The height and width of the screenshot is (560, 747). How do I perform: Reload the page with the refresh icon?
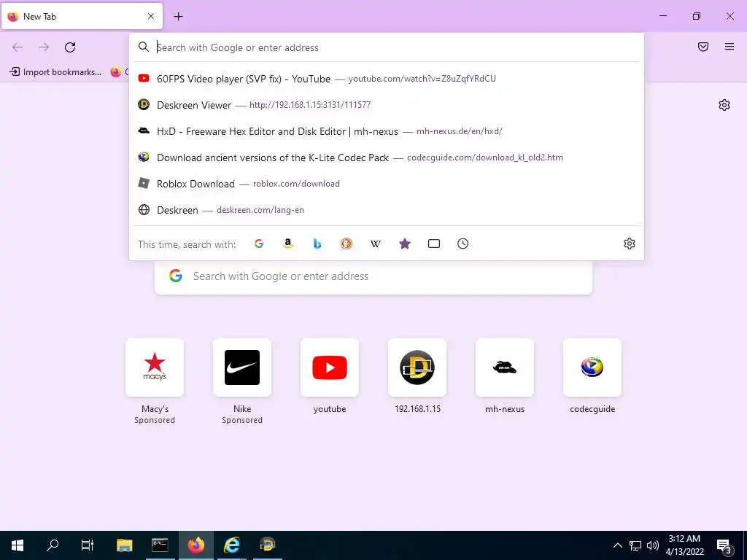pos(70,47)
